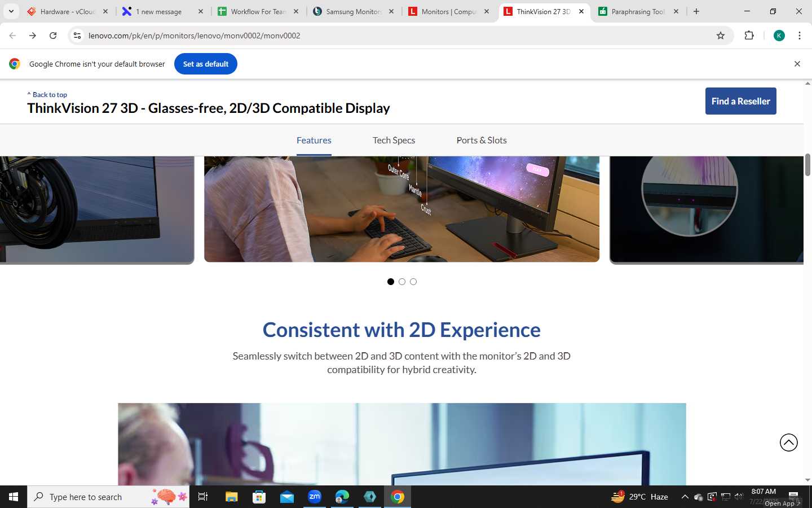This screenshot has height=508, width=812.
Task: Open the Mail app in taskbar
Action: point(286,497)
